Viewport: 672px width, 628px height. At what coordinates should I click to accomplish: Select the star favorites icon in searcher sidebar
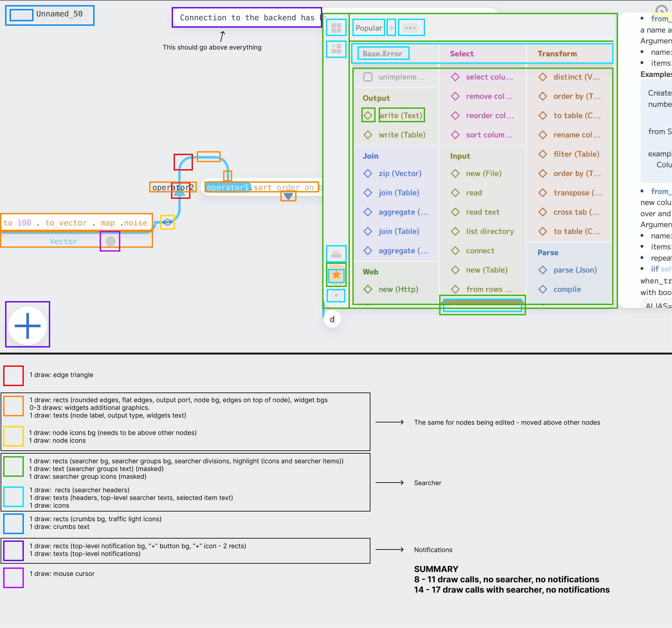(336, 275)
